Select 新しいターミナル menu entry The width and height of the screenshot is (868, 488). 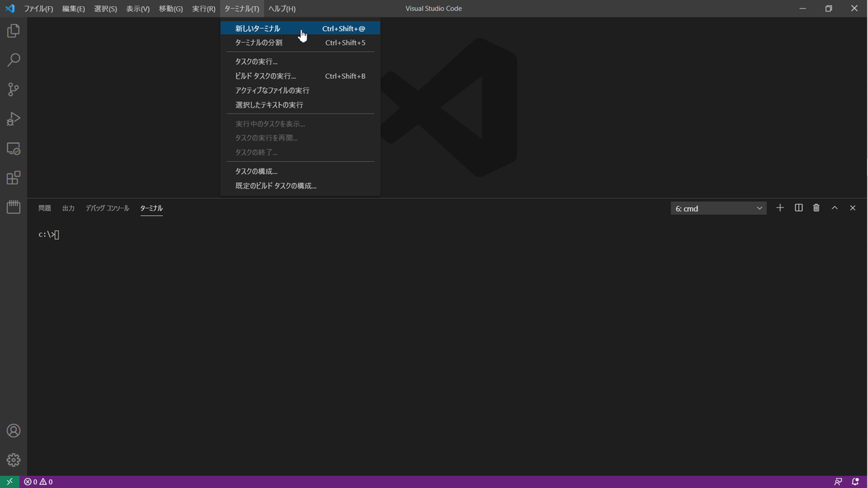pyautogui.click(x=300, y=28)
